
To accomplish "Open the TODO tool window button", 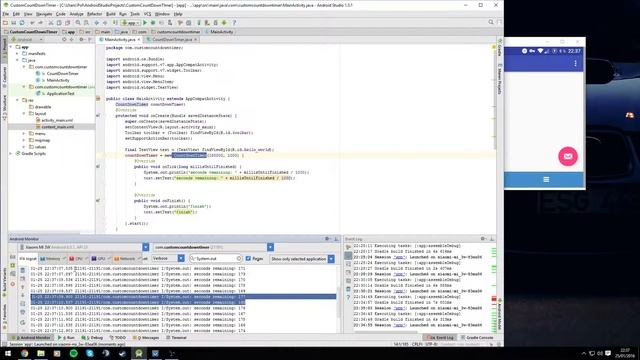I will [x=118, y=338].
